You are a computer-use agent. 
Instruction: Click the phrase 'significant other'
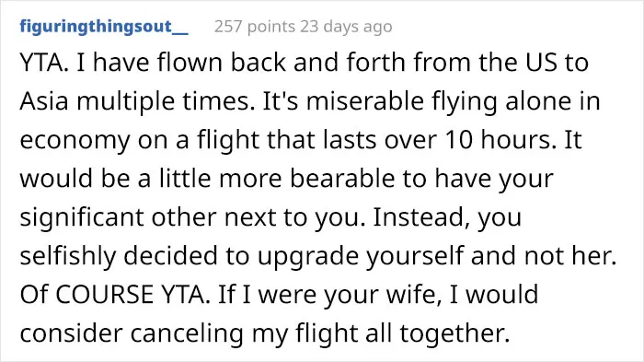(x=118, y=217)
